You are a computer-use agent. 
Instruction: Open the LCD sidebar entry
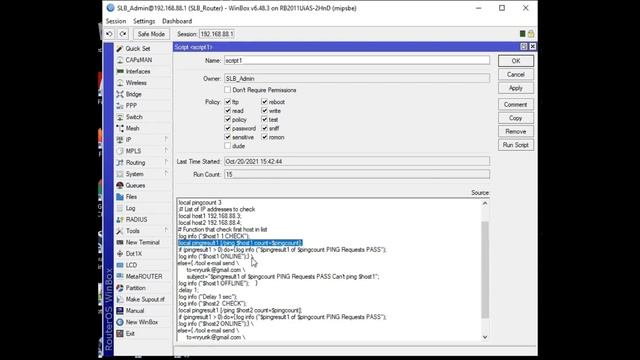point(131,265)
